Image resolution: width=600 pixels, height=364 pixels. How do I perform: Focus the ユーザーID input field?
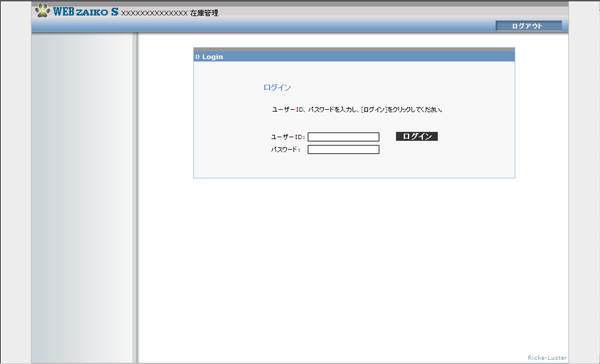coord(344,137)
